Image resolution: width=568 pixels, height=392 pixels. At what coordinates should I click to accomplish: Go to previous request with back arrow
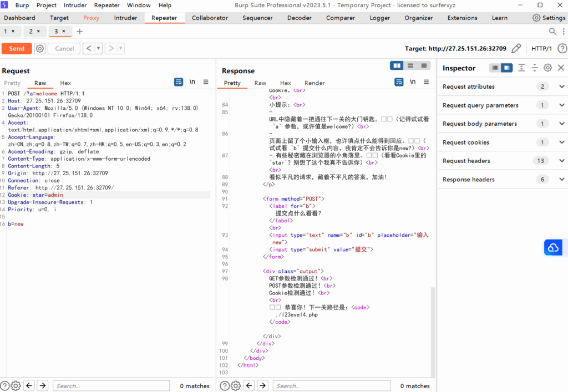pos(89,48)
